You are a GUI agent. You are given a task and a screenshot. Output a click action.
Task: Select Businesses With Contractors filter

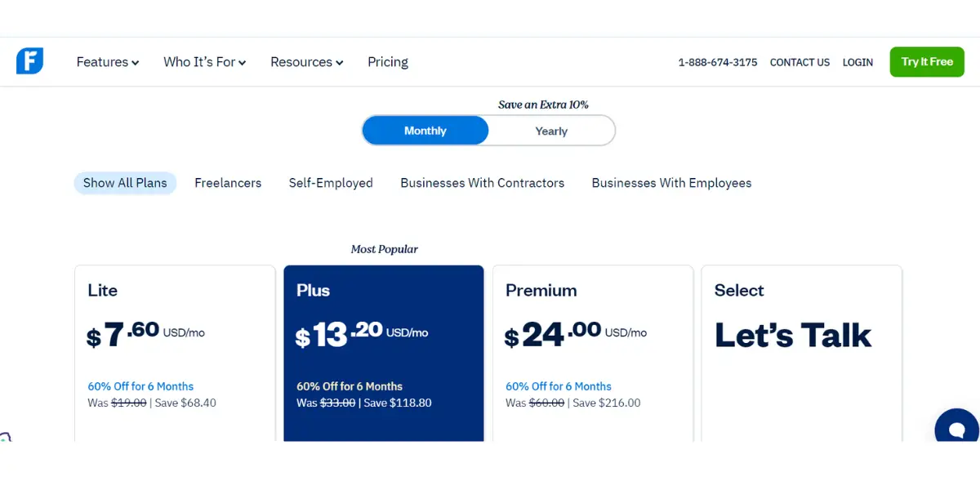(482, 183)
